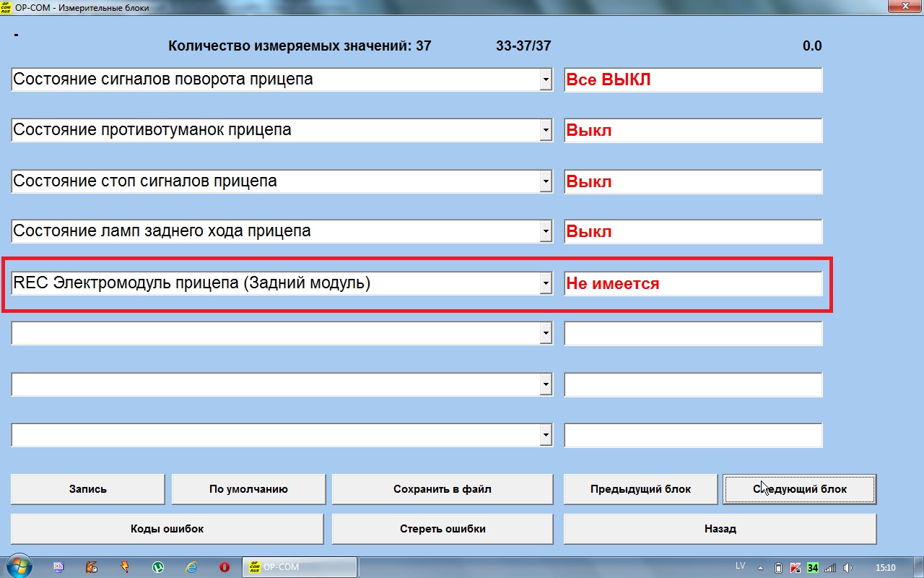924x578 pixels.
Task: Expand the 'REC Электромодуль прицепа' dropdown
Action: click(546, 284)
